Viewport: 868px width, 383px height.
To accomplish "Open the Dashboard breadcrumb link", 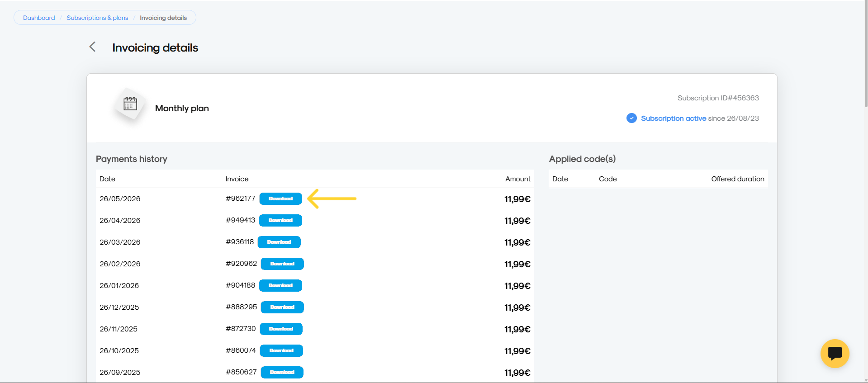I will coord(39,18).
